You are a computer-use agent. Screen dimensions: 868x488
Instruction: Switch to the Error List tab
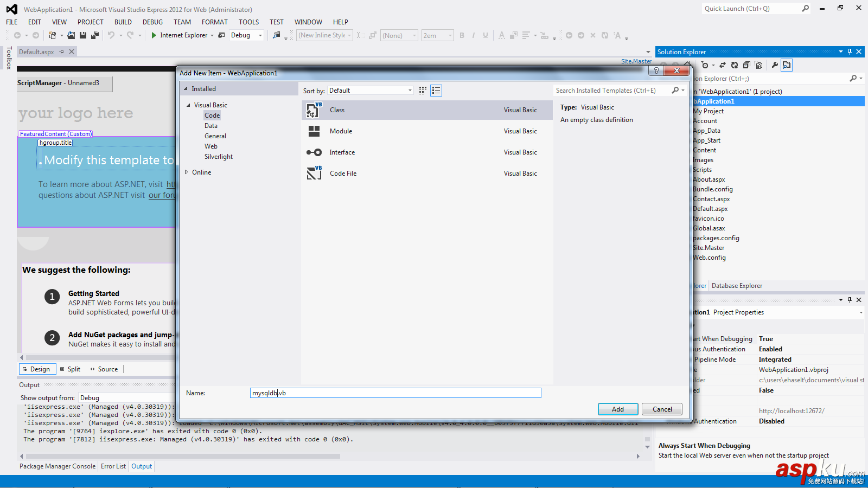[x=113, y=466]
